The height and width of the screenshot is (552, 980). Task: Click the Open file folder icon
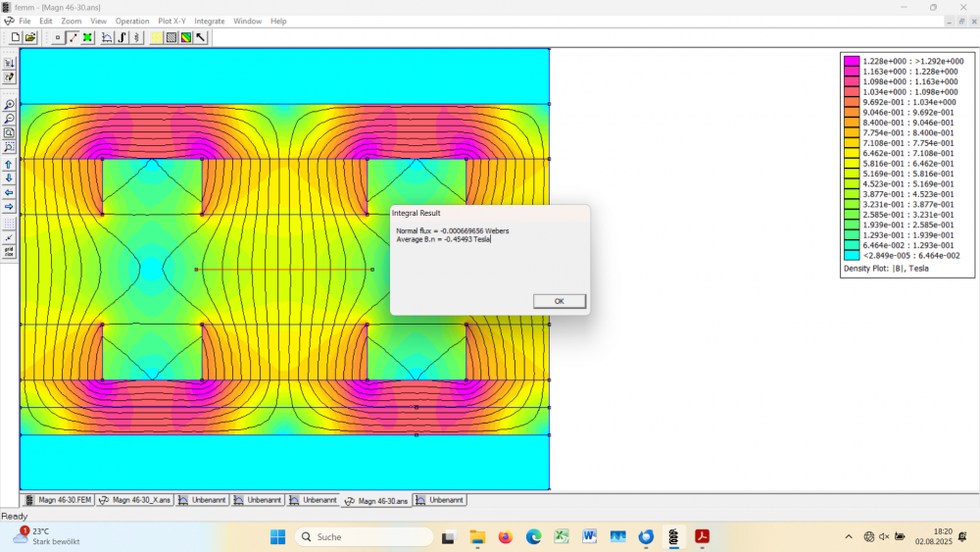pyautogui.click(x=30, y=37)
